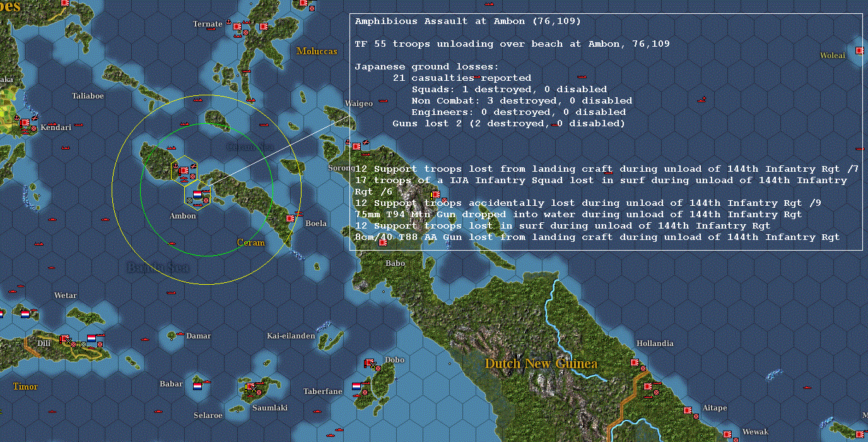Viewport: 868px width, 442px height.
Task: Select the Japanese flag unit at Dobo
Action: (x=370, y=363)
